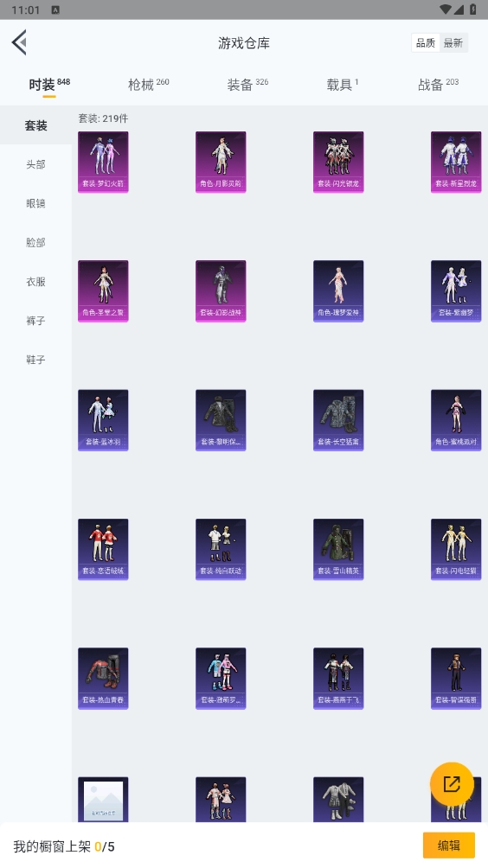Sort items by 最新
The width and height of the screenshot is (488, 868).
pos(453,42)
